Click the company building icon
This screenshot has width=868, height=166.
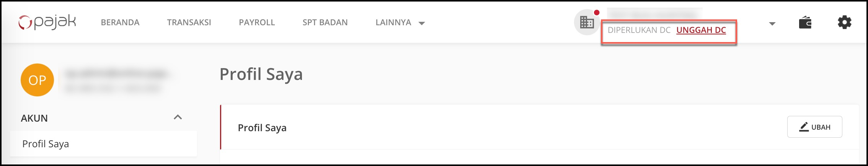587,23
